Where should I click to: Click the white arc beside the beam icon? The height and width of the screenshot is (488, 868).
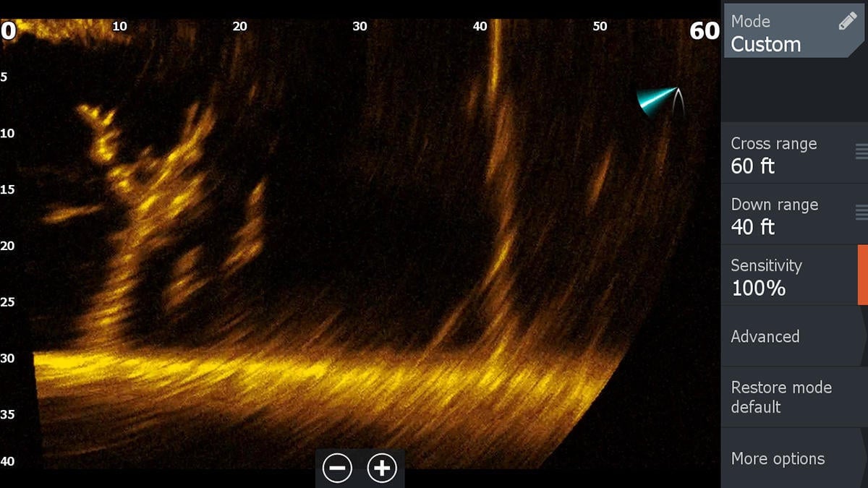[678, 101]
